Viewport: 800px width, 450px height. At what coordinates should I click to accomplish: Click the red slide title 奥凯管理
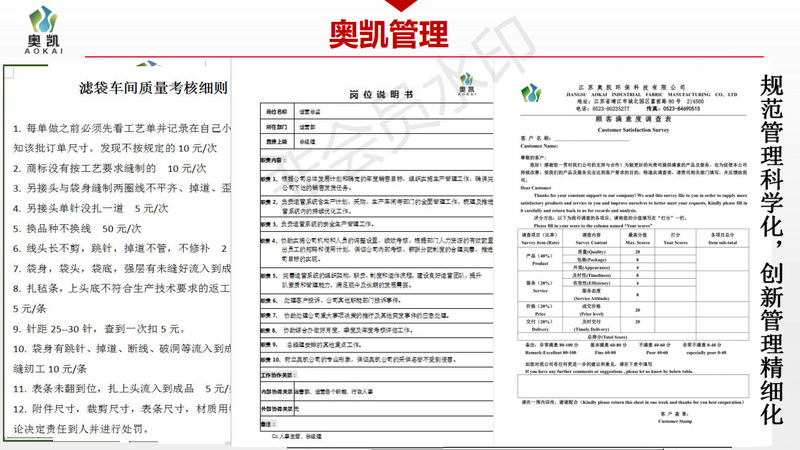click(x=389, y=34)
